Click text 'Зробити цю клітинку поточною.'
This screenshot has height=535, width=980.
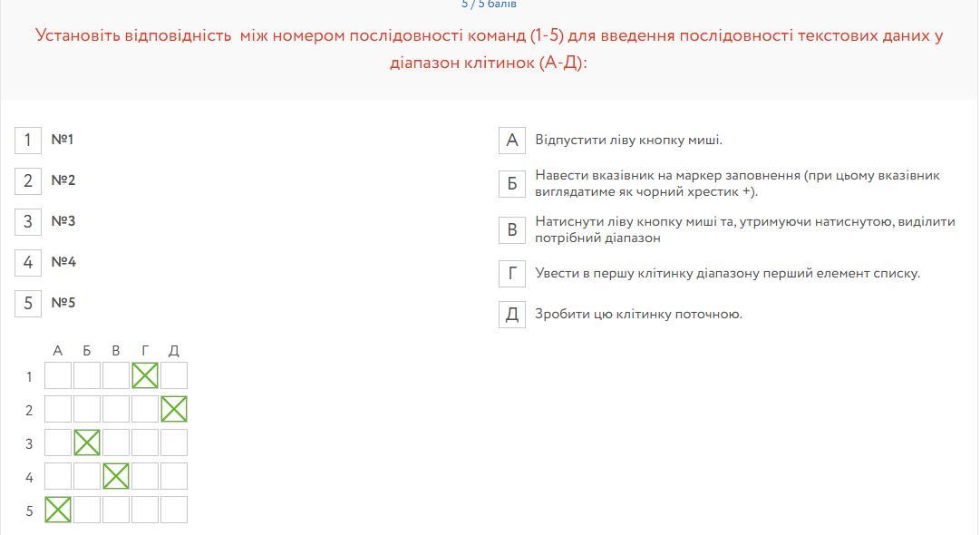tap(639, 315)
